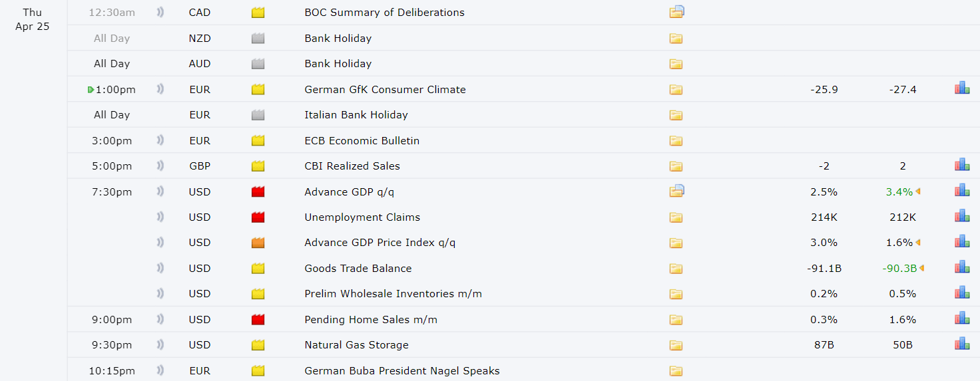Open chart icon for CBI Realized Sales

962,165
